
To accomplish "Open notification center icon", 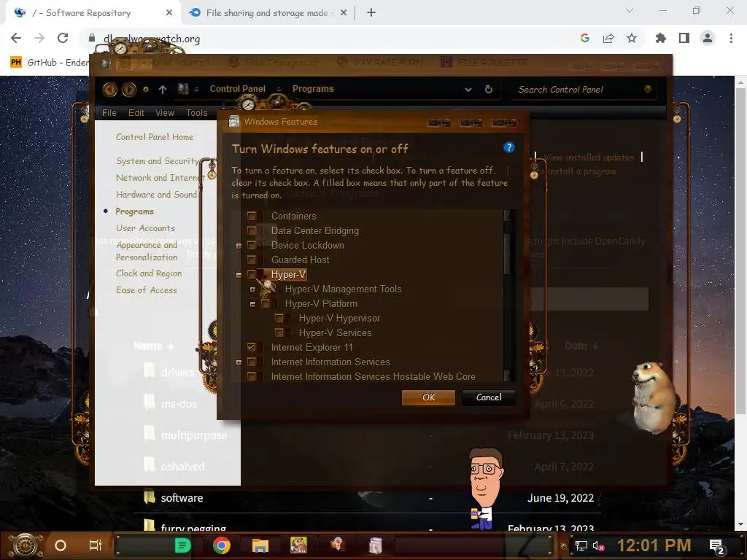I will point(717,545).
